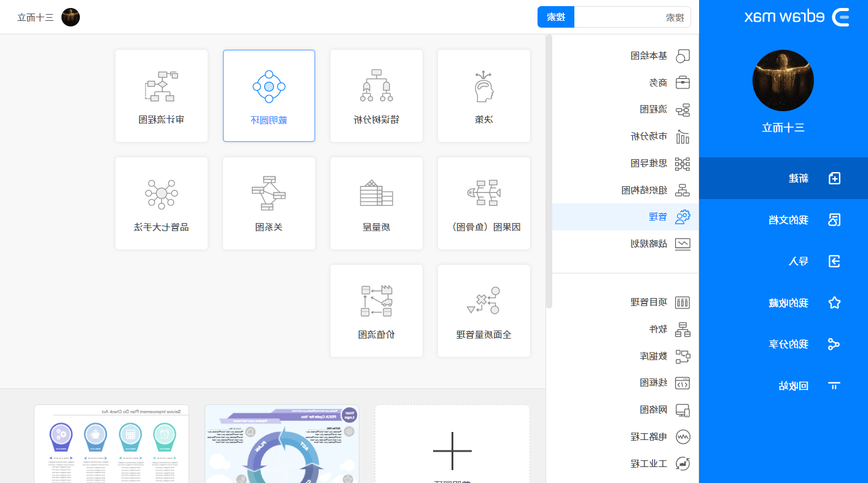
Task: Select the 软件 software category
Action: pyautogui.click(x=625, y=329)
